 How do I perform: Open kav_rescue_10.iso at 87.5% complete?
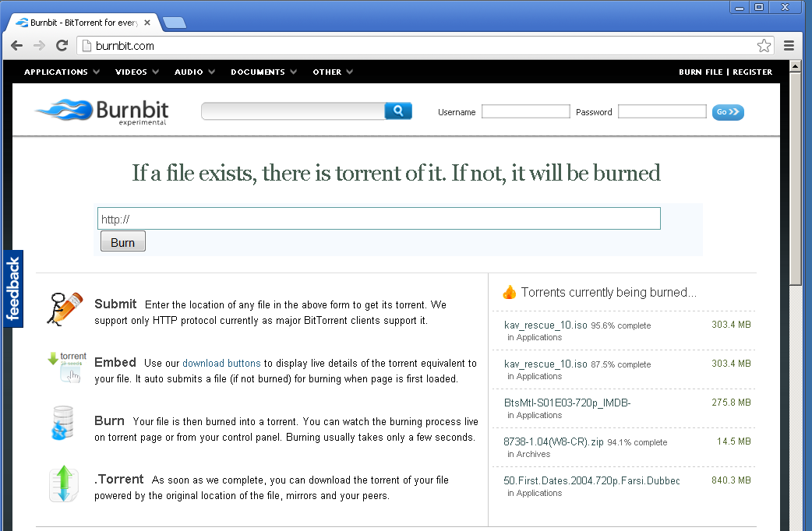click(x=545, y=364)
